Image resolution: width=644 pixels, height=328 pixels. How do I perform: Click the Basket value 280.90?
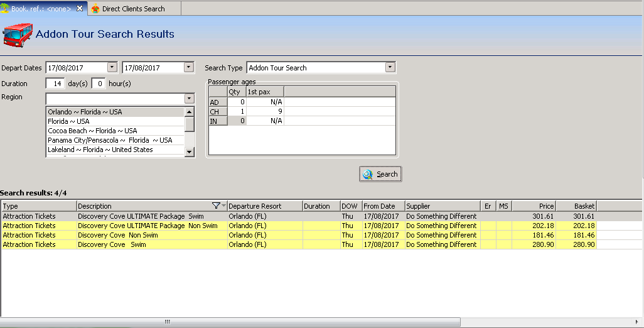[576, 244]
